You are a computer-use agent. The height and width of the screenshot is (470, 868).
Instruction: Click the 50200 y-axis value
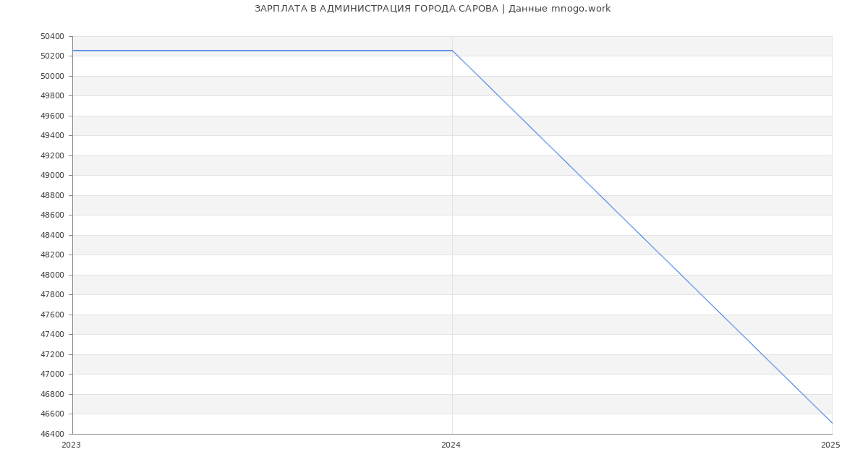(x=52, y=56)
